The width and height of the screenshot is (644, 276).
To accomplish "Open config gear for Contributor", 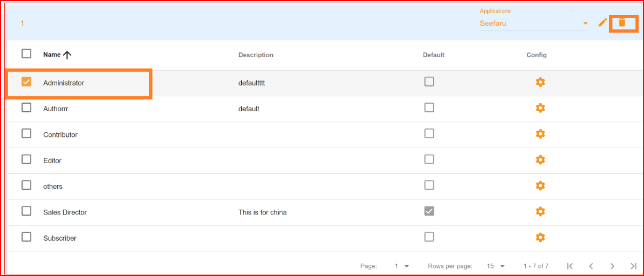I will click(540, 134).
